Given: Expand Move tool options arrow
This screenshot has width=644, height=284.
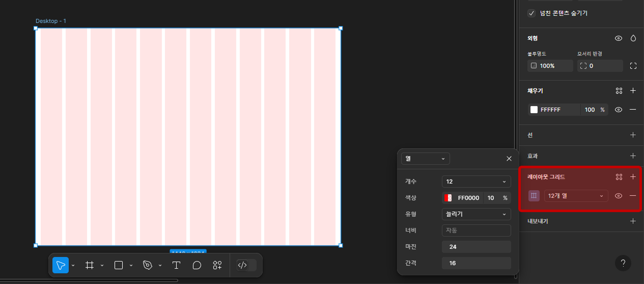Looking at the screenshot, I should coord(73,265).
